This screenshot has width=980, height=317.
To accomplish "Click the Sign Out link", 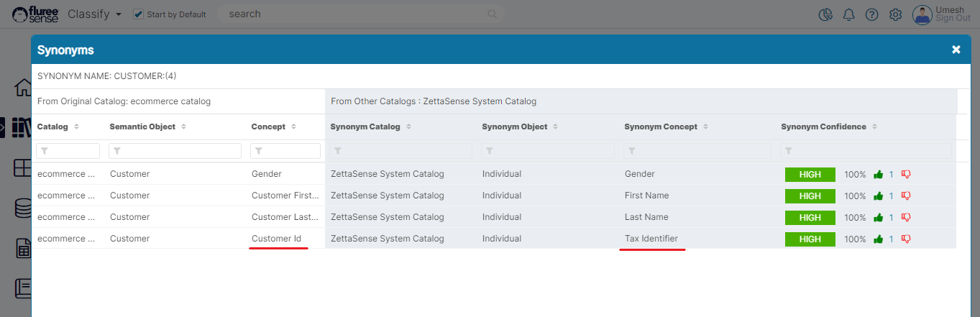I will 953,19.
